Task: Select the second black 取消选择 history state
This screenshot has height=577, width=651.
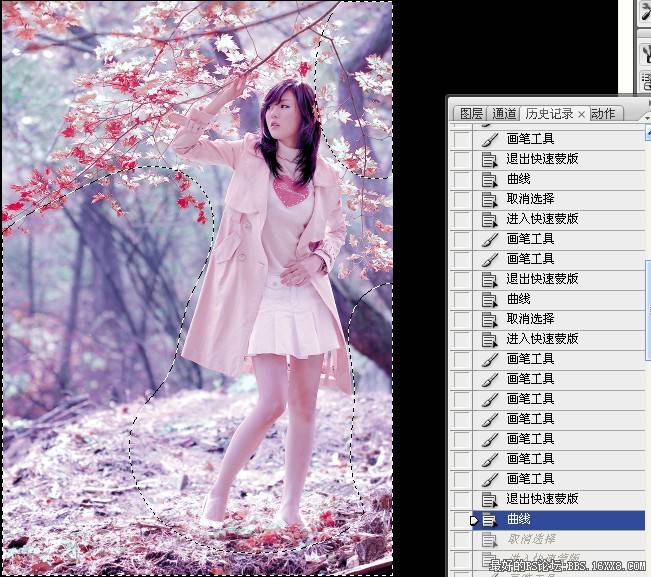Action: click(558, 319)
